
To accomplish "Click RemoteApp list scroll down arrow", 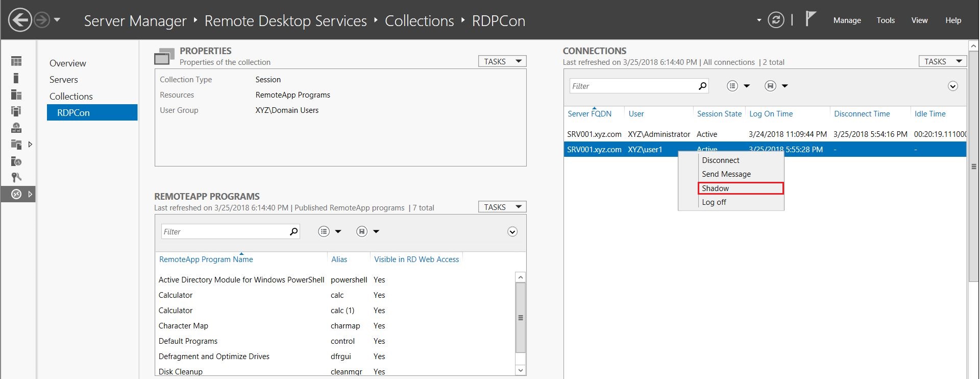I will tap(521, 370).
